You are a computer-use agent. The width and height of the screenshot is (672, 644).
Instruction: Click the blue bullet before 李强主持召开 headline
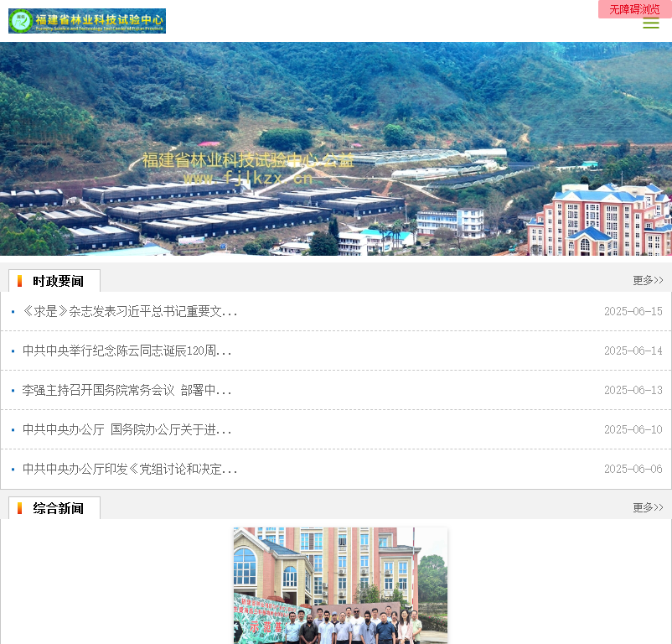pos(13,390)
